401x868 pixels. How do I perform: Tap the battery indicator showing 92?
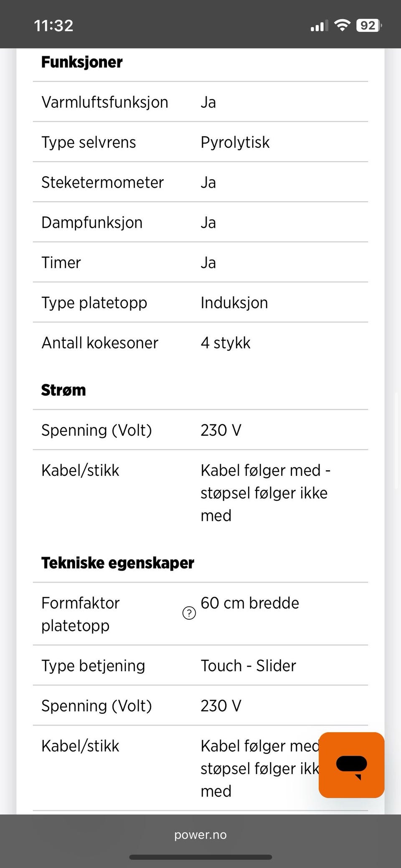click(369, 25)
